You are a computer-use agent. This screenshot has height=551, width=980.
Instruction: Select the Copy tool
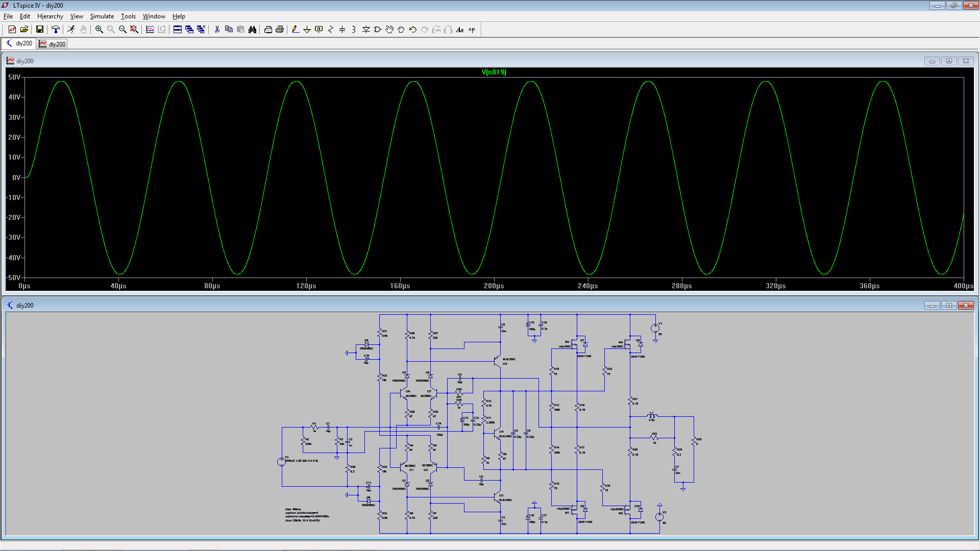(229, 30)
